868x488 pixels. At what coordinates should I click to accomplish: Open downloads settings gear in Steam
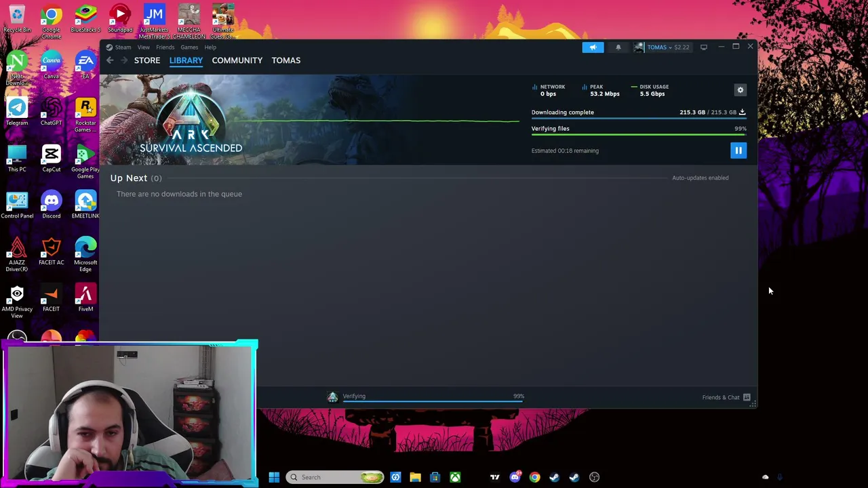pos(741,89)
